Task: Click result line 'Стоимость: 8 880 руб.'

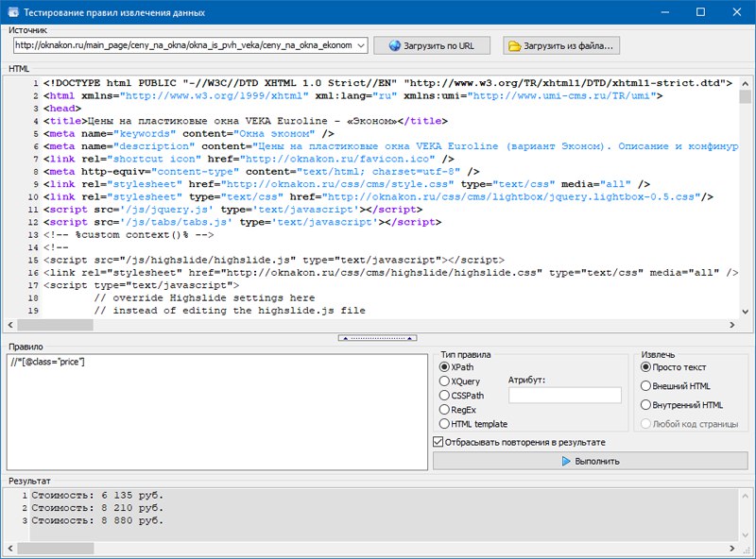Action: pyautogui.click(x=97, y=520)
